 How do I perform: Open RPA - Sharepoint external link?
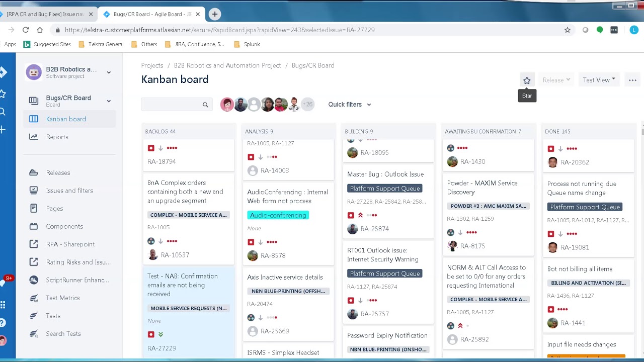pyautogui.click(x=70, y=244)
